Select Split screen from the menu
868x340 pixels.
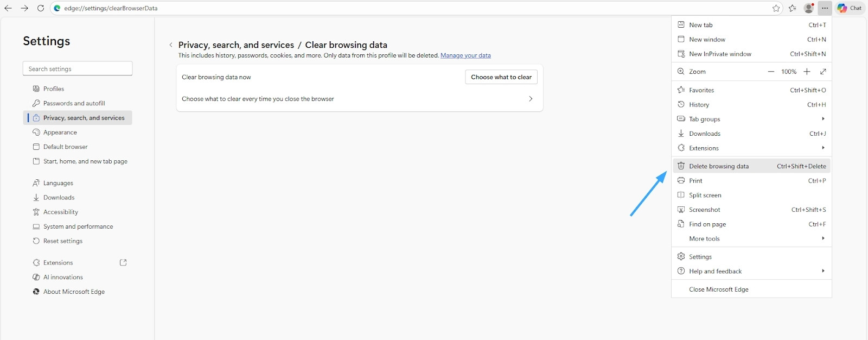click(751, 195)
